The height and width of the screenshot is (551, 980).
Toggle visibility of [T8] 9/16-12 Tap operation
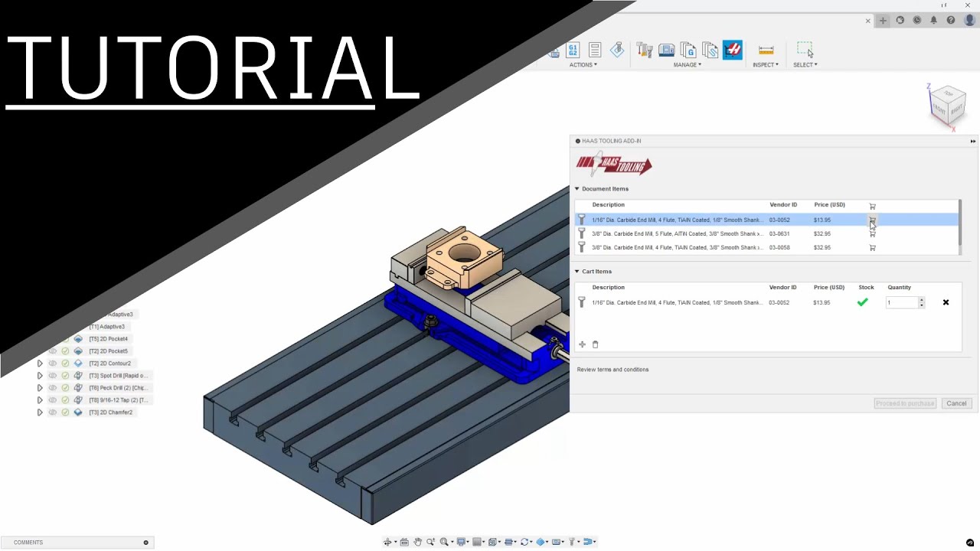coord(53,400)
